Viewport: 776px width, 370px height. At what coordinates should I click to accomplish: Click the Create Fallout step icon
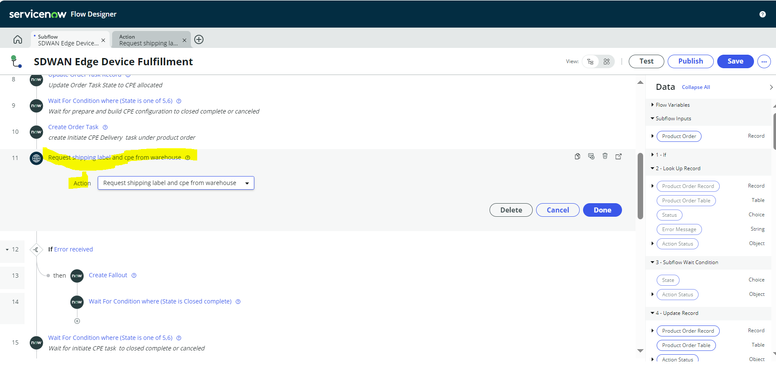[77, 276]
